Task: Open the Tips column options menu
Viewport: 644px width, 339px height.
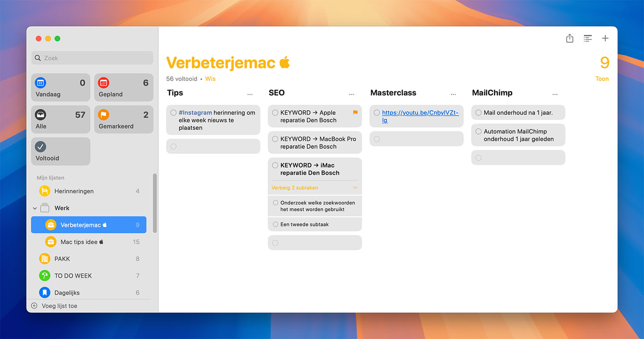Action: pos(250,93)
